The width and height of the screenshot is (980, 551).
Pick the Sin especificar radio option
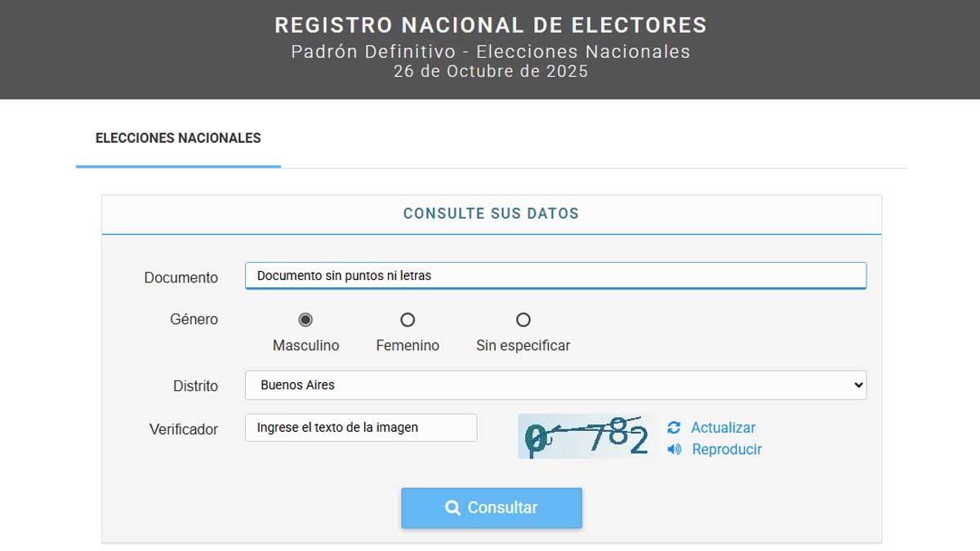(x=523, y=319)
